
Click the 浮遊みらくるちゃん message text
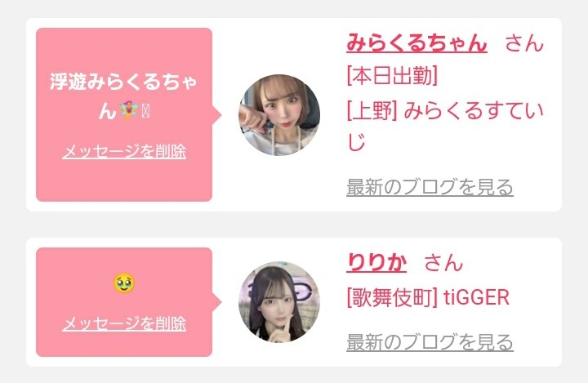(x=124, y=96)
